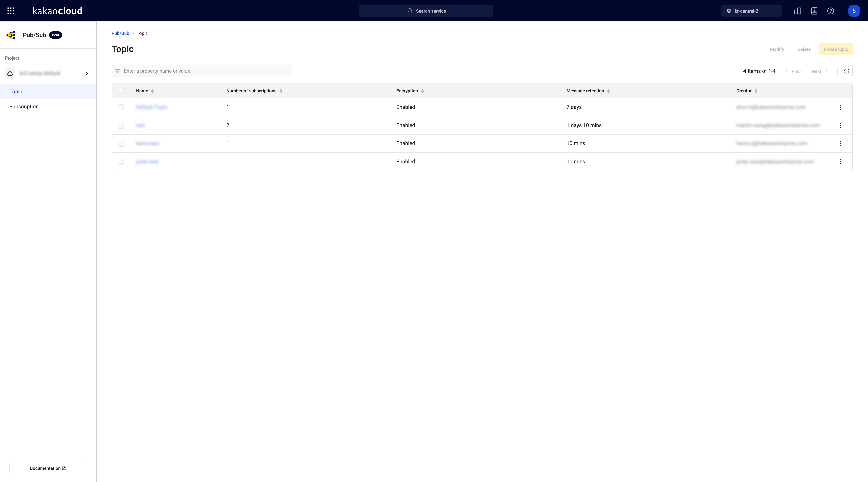Sort by Name column arrows

coord(153,91)
